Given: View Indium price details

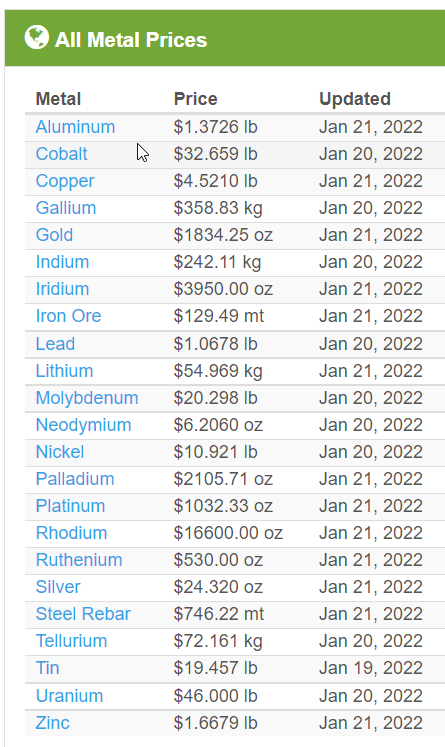Looking at the screenshot, I should click(x=62, y=262).
